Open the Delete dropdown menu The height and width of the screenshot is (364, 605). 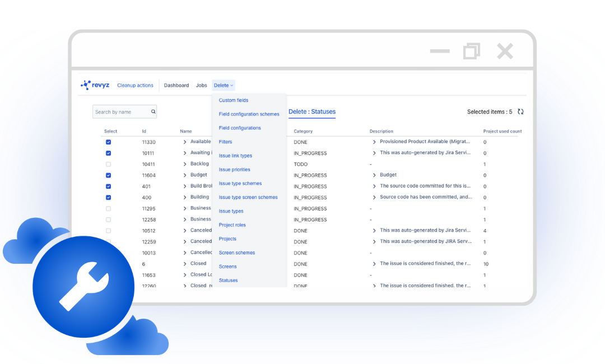click(x=224, y=86)
